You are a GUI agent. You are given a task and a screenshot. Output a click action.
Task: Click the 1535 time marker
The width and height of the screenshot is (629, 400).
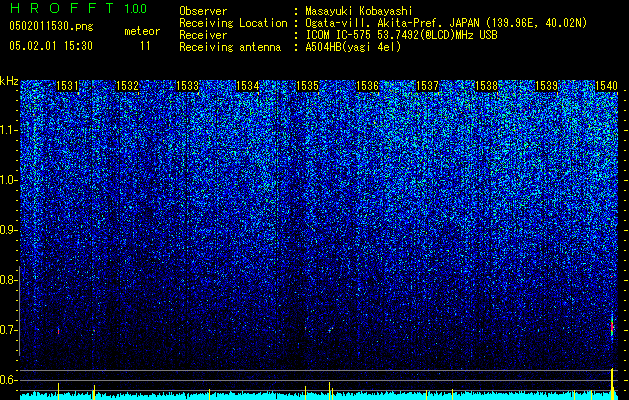click(x=307, y=85)
